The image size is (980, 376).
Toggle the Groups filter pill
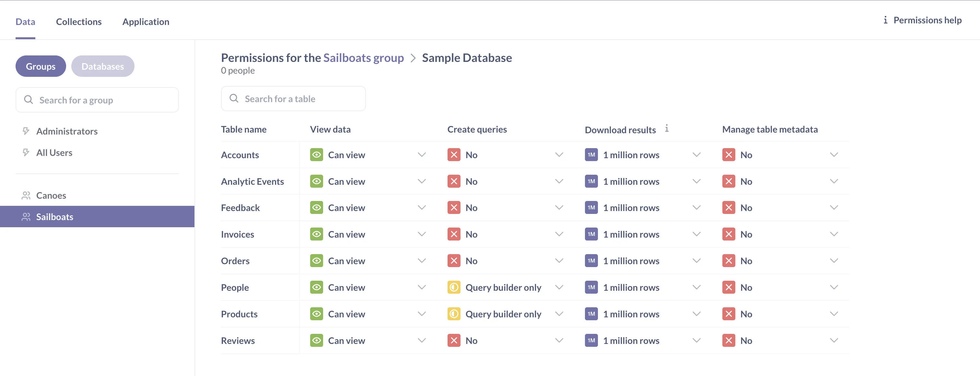click(40, 66)
